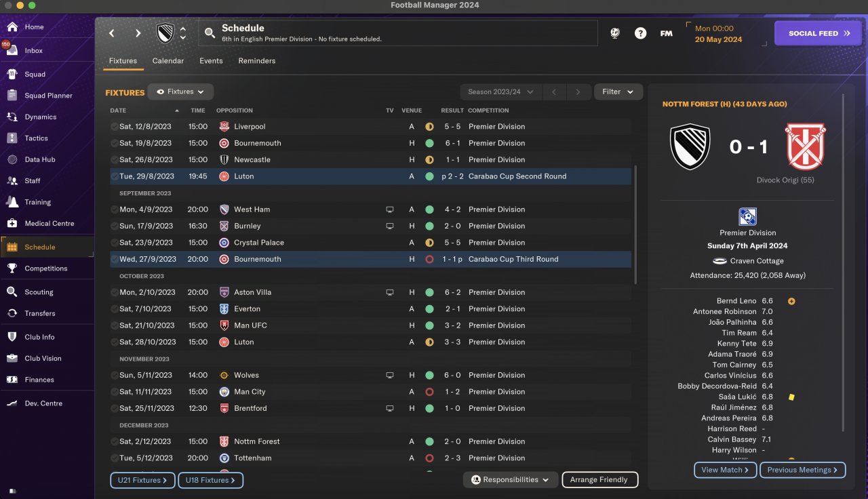Open the Responsibilities dropdown
The height and width of the screenshot is (499, 868).
[x=511, y=480]
